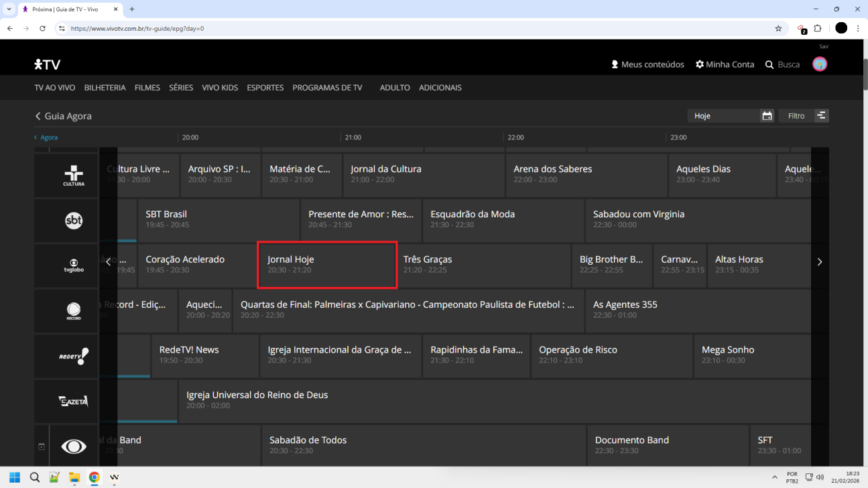This screenshot has width=868, height=488.
Task: Open the Gazeta channel logo
Action: [x=74, y=401]
